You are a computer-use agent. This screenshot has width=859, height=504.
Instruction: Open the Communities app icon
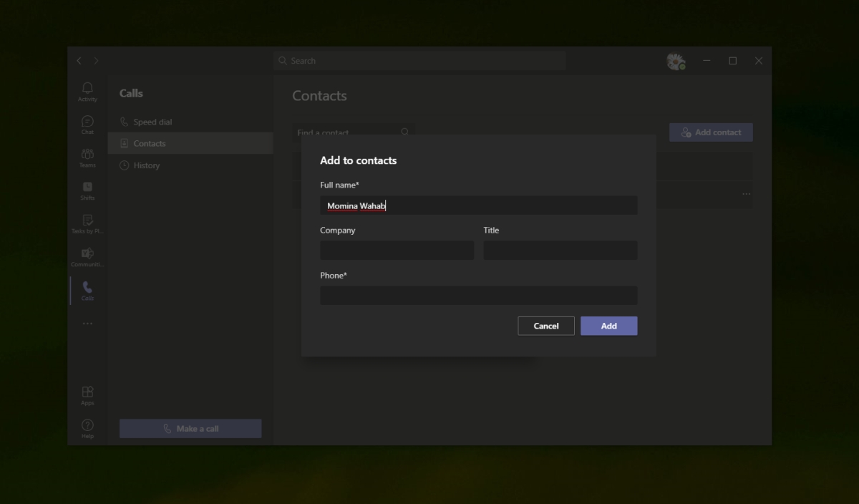tap(87, 257)
